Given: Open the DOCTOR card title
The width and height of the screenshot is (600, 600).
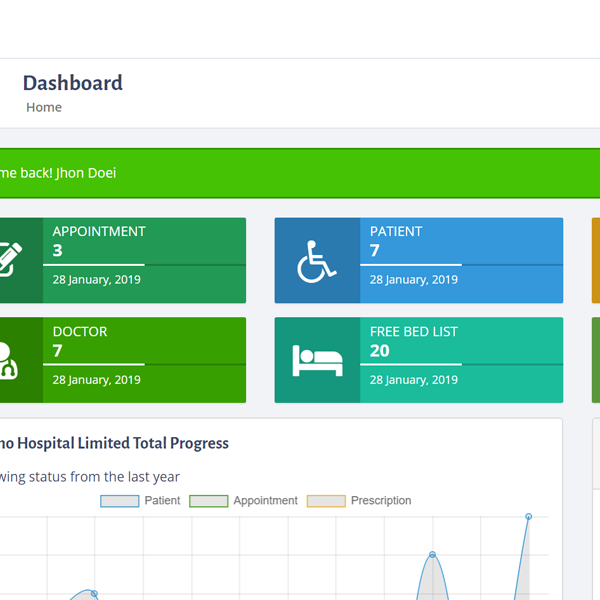Looking at the screenshot, I should coord(80,331).
